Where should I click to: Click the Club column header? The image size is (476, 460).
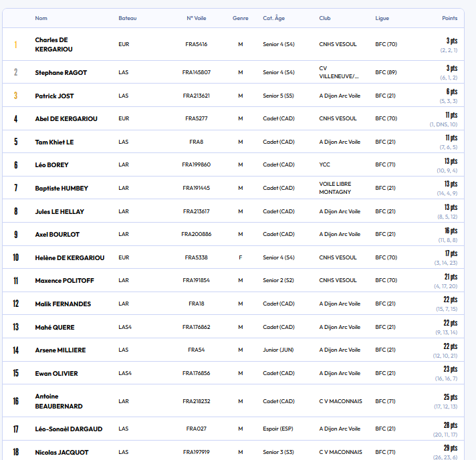coord(325,18)
